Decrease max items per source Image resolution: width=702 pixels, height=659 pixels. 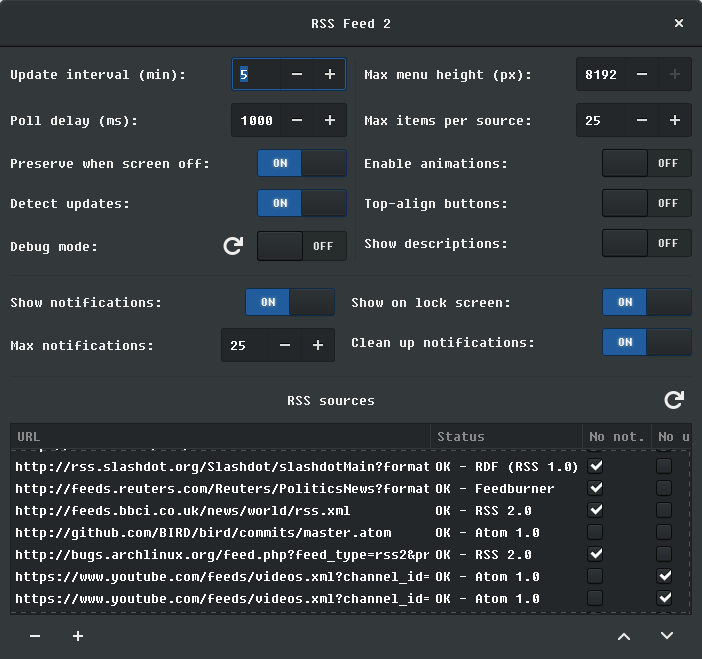[x=642, y=120]
